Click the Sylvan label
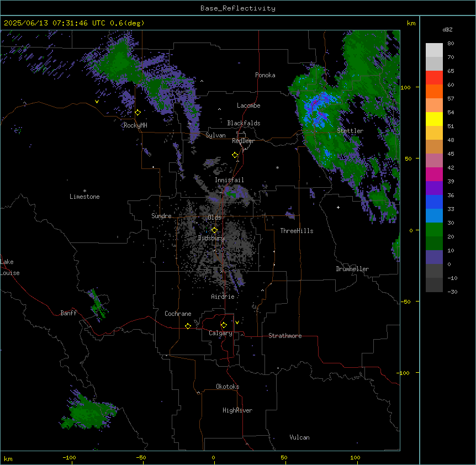Screen dimensions: 476x465 (215, 135)
